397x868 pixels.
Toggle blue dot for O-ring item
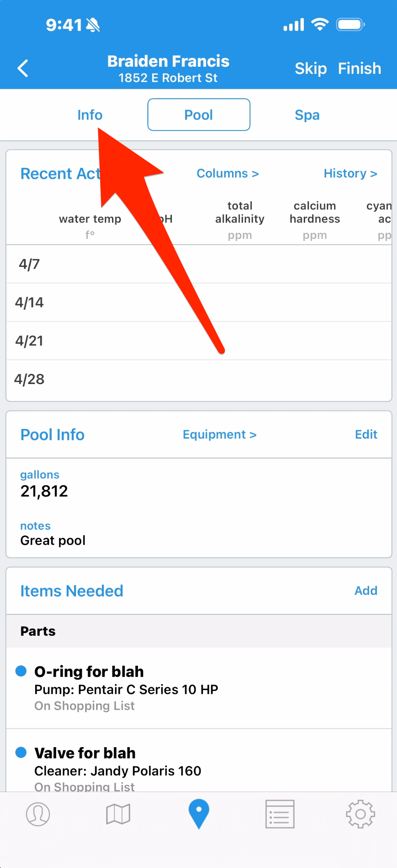click(21, 671)
